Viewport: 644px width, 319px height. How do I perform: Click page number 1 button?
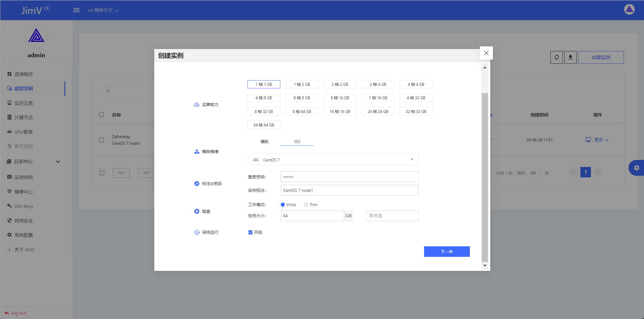tap(585, 172)
